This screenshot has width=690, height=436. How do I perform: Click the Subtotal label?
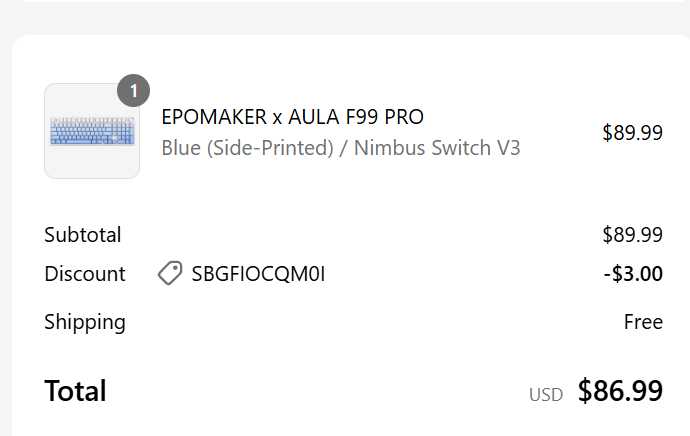coord(83,235)
